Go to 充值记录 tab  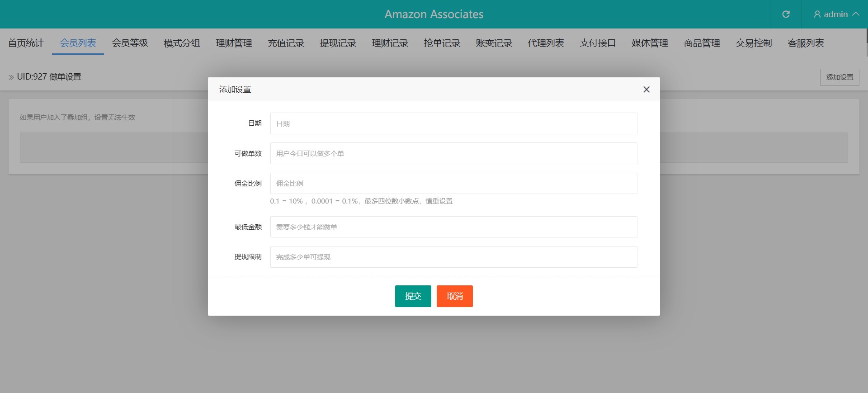click(x=286, y=43)
